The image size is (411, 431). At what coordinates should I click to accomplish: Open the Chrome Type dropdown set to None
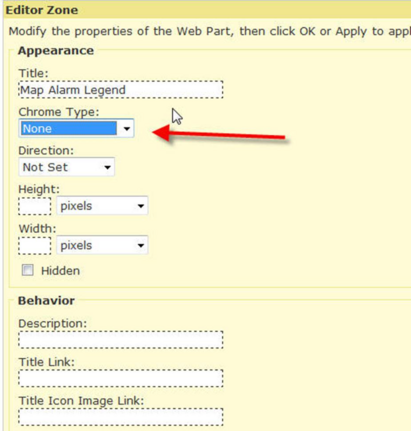[76, 128]
